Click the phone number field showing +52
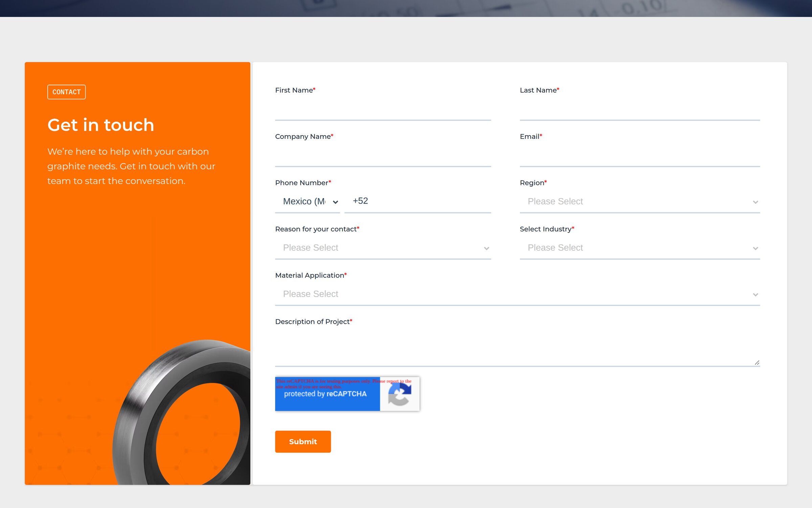 (418, 202)
